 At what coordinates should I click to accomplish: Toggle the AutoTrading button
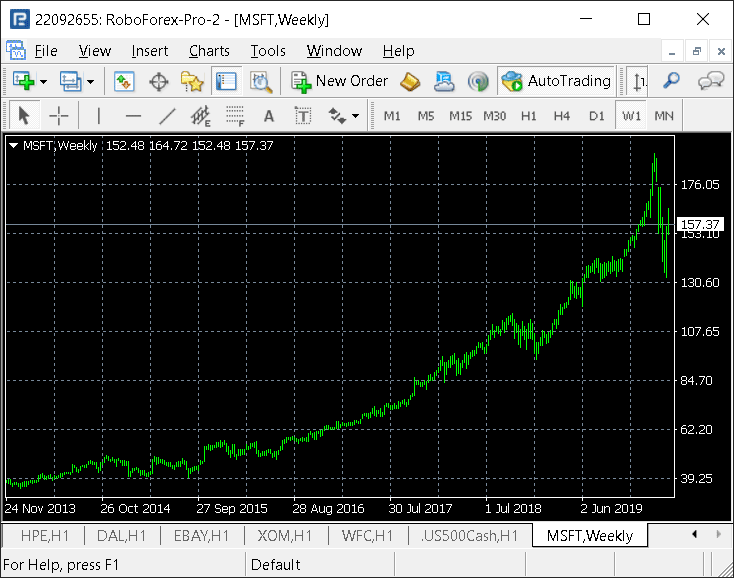pos(556,81)
